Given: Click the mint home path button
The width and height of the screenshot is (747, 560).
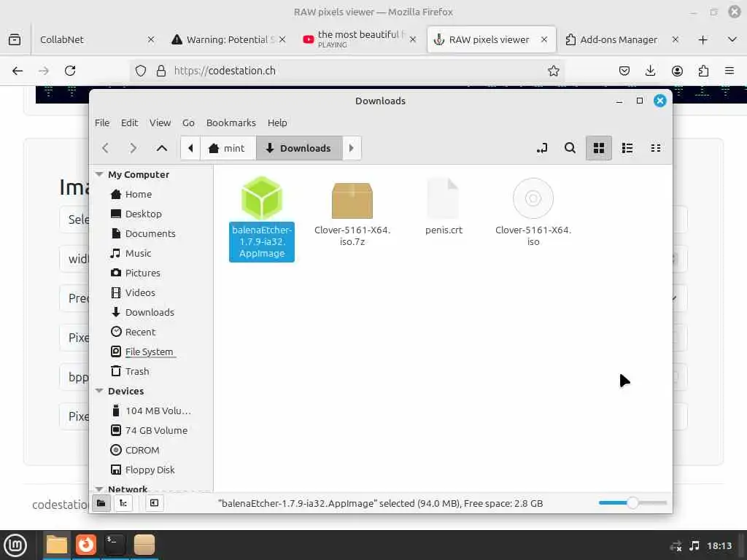Looking at the screenshot, I should click(x=228, y=148).
